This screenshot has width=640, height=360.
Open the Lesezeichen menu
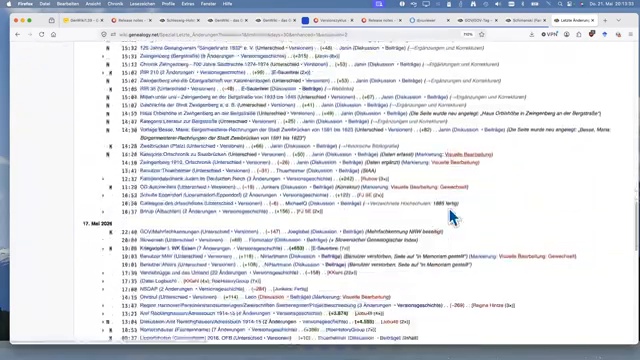coord(142,4)
